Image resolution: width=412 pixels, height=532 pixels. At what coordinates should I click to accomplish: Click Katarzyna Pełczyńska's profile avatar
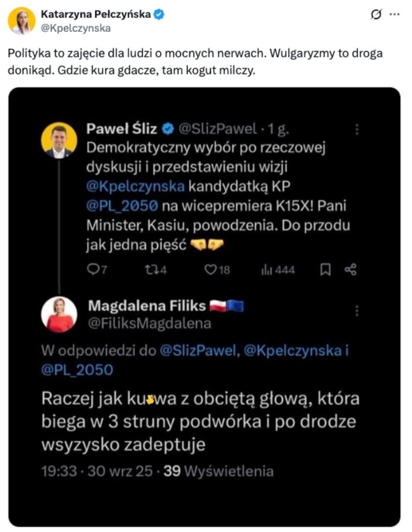[x=21, y=21]
